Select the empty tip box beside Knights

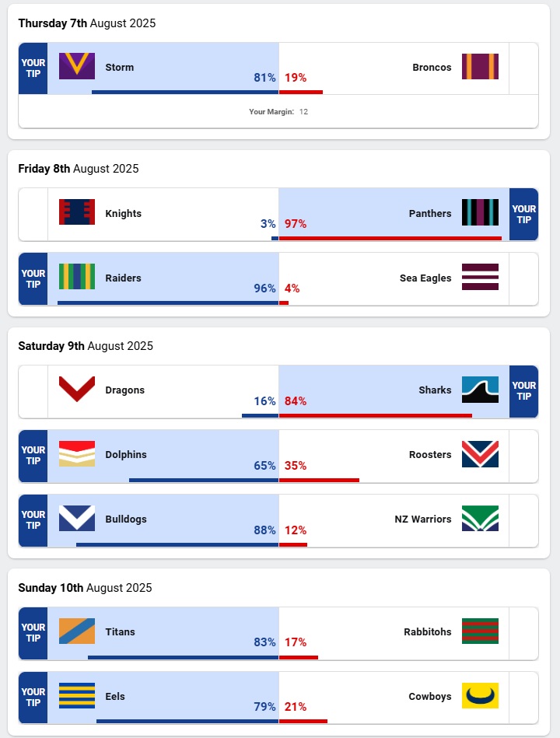[33, 214]
